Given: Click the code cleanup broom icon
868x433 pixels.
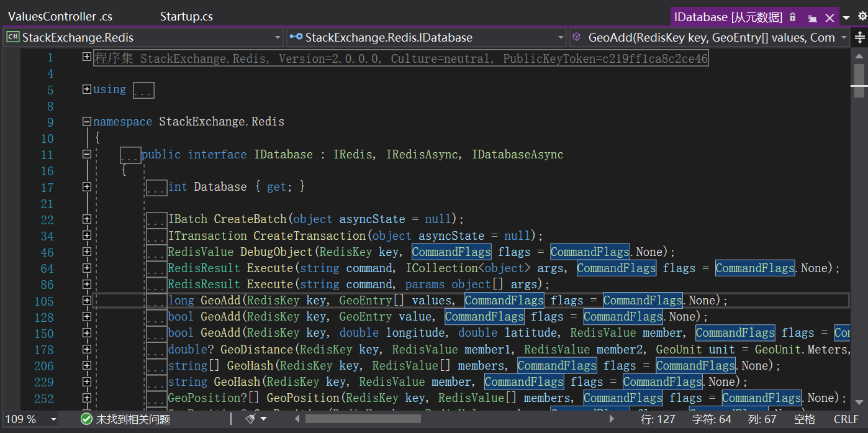Looking at the screenshot, I should click(250, 419).
